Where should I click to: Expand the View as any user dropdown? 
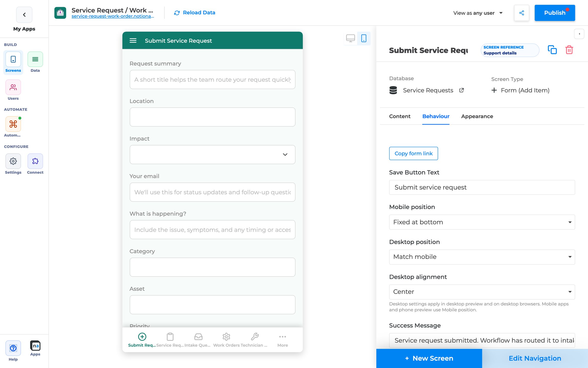point(478,13)
